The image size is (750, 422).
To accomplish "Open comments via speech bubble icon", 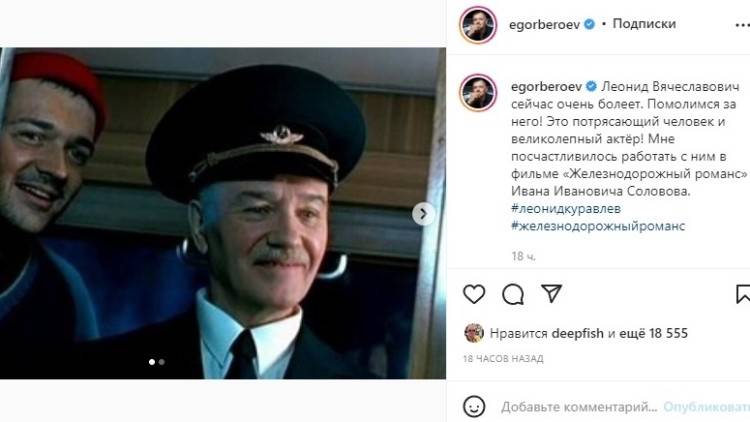I will [x=513, y=294].
